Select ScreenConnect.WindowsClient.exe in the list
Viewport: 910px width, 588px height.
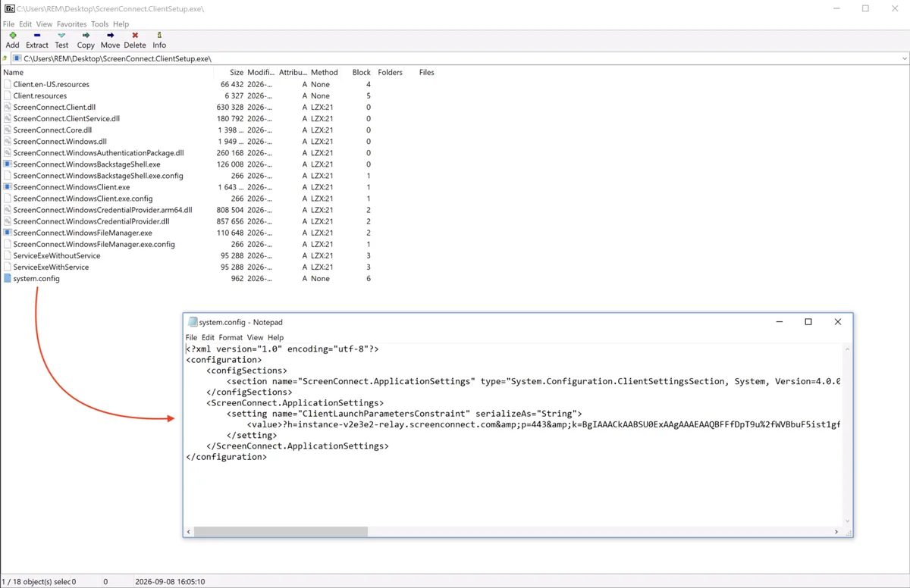coord(71,187)
